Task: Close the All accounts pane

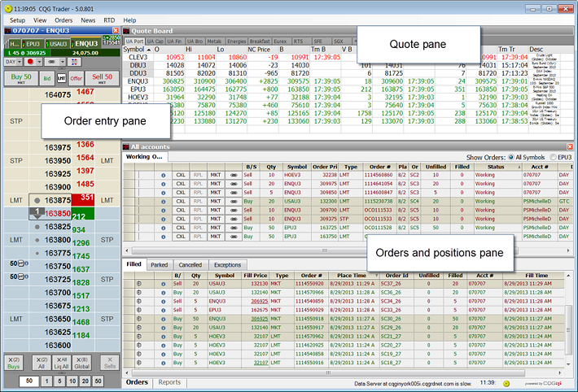Action: (x=570, y=146)
